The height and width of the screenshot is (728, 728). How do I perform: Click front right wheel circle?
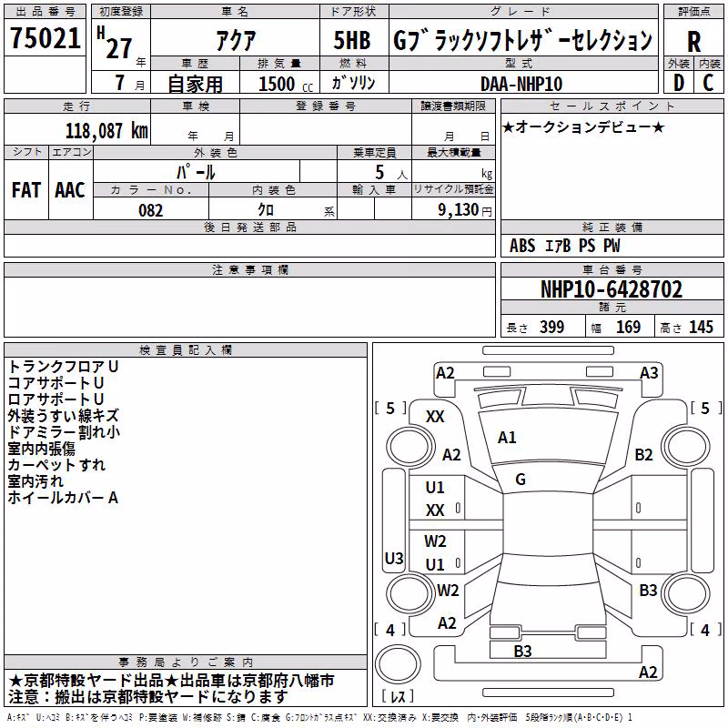point(686,448)
